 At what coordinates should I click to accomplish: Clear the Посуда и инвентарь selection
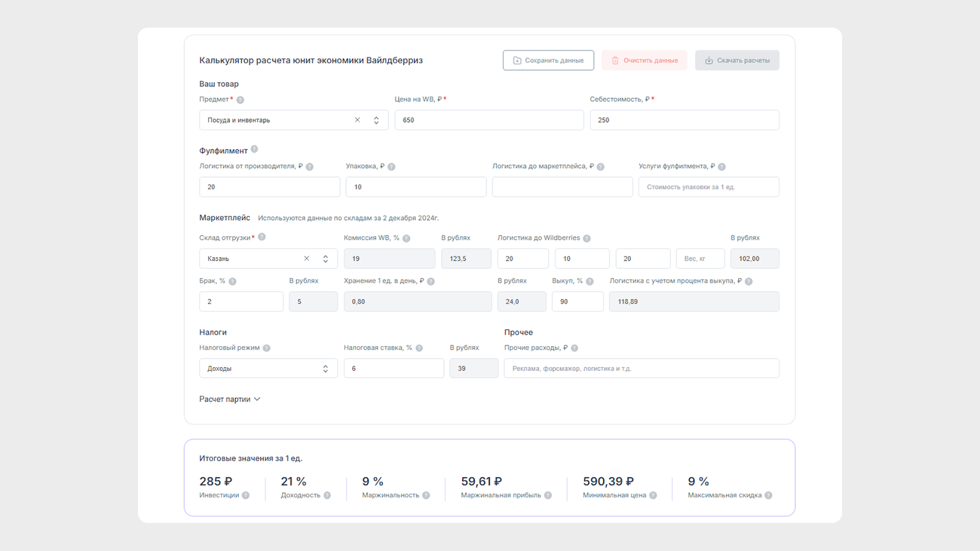point(357,120)
